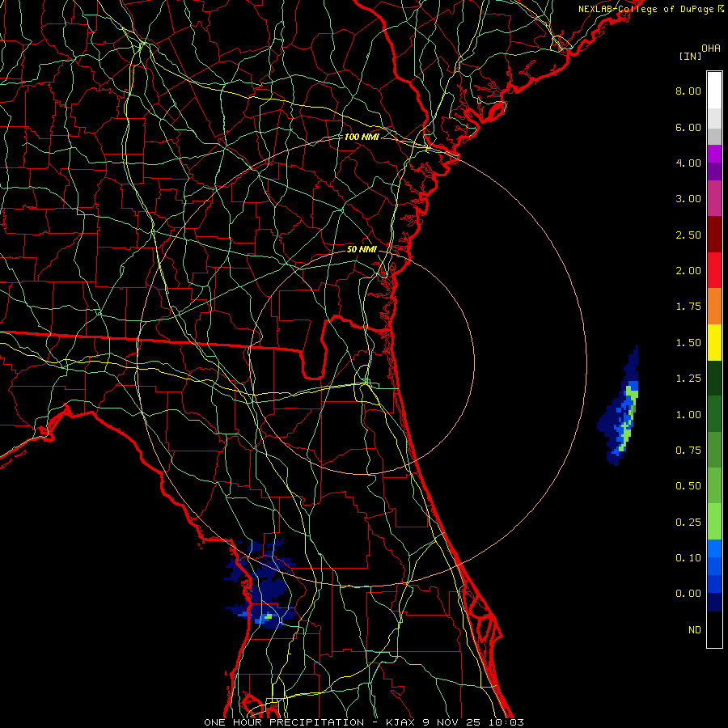This screenshot has height=728, width=728.
Task: Click the [IN] units label
Action: tap(690, 56)
